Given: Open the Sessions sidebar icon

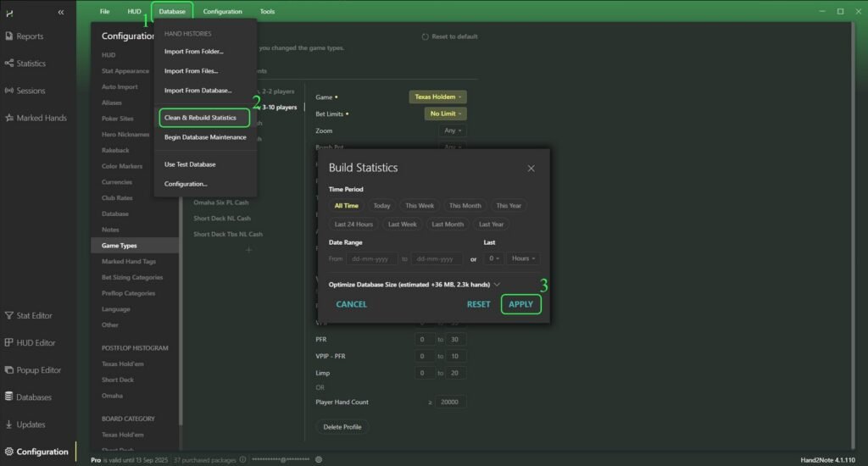Looking at the screenshot, I should click(x=9, y=91).
